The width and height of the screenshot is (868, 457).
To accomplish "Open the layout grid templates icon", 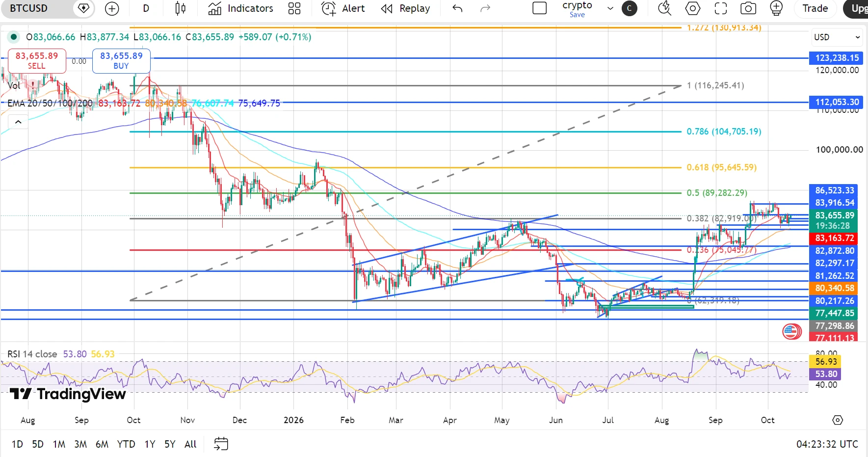I will (294, 8).
